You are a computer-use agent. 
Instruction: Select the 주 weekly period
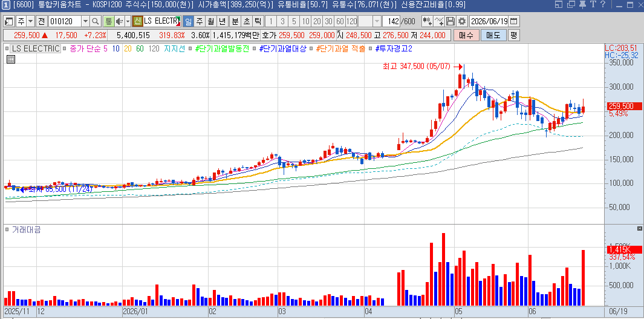200,21
